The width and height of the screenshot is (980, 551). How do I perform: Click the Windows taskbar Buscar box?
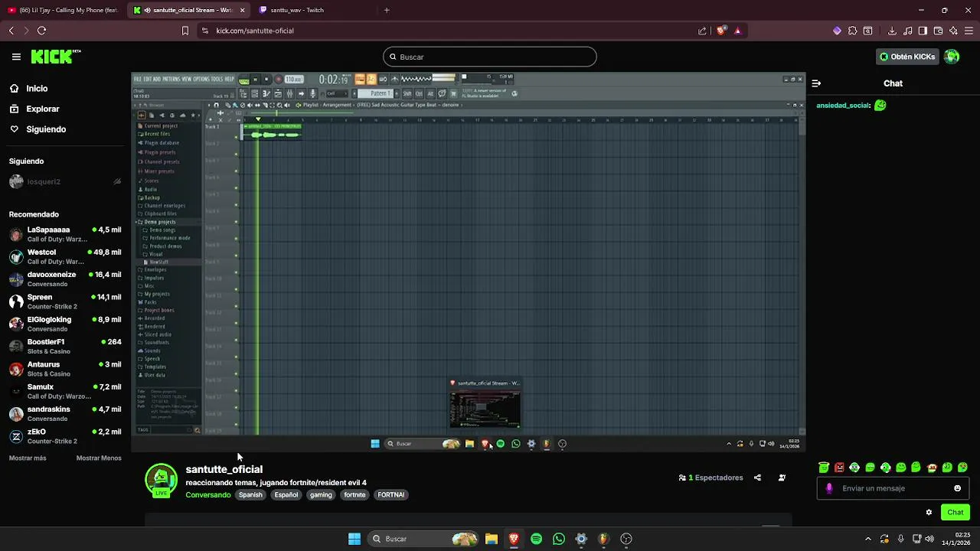point(424,539)
